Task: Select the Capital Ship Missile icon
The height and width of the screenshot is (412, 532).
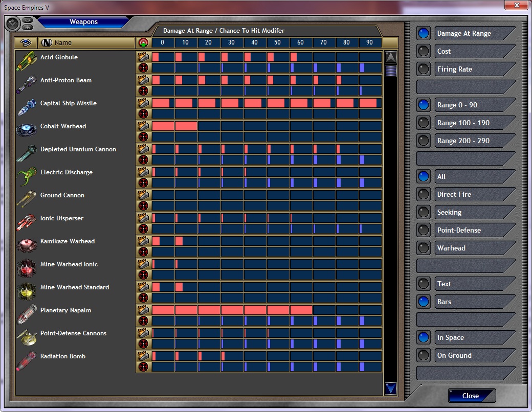Action: (x=27, y=107)
